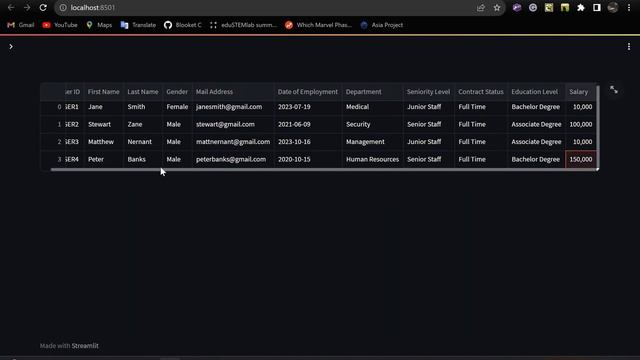Screen dimensions: 640x360
Task: Open the YouTube bookmark
Action: pos(60,25)
